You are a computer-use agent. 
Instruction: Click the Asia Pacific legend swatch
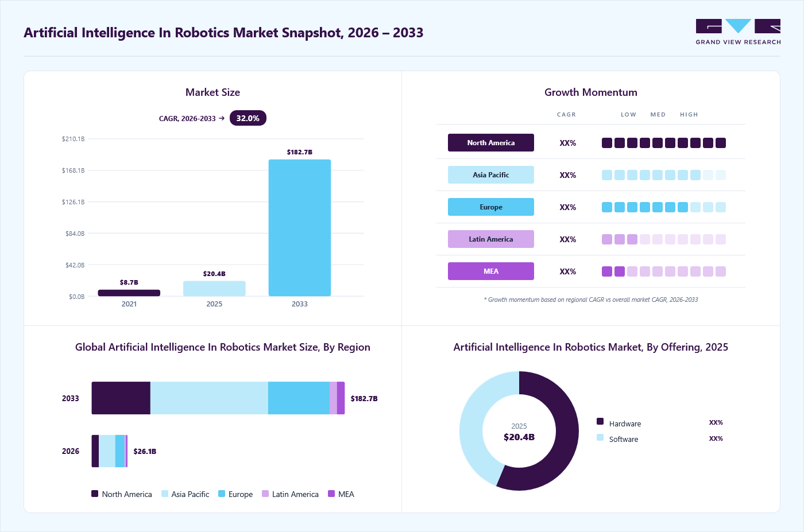point(165,494)
